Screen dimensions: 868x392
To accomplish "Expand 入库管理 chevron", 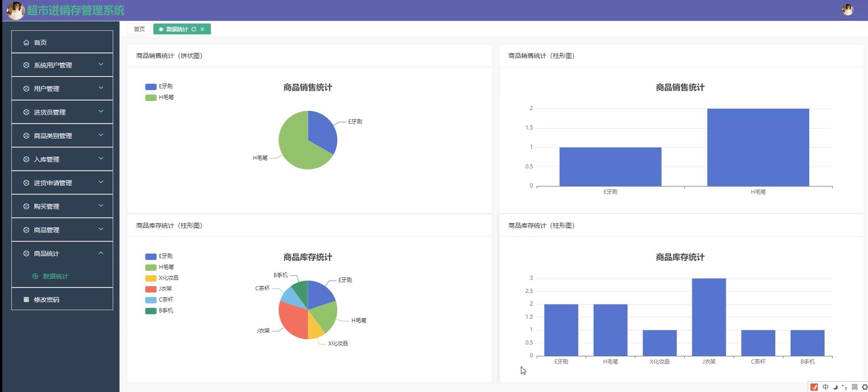I will point(101,158).
